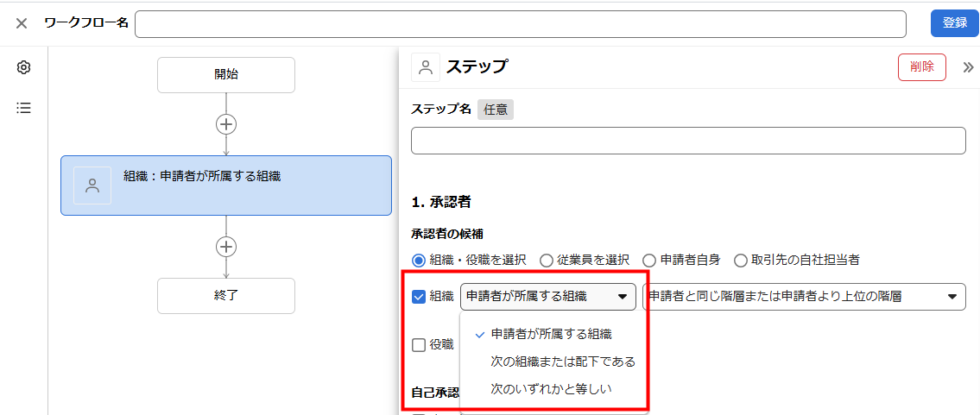The image size is (980, 415).
Task: Choose 次の組織または配下である from the list
Action: 562,362
